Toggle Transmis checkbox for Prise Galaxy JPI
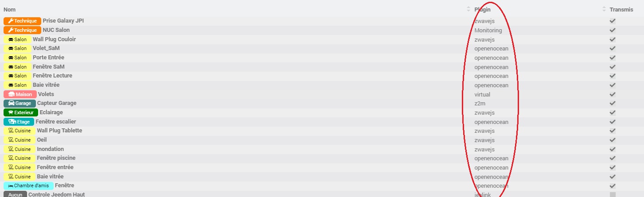Image resolution: width=644 pixels, height=197 pixels. pos(613,21)
